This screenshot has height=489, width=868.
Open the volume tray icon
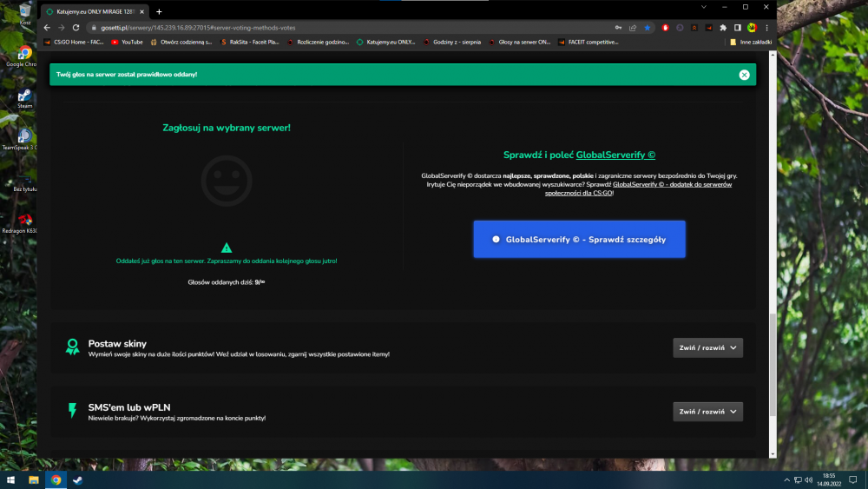tap(809, 480)
